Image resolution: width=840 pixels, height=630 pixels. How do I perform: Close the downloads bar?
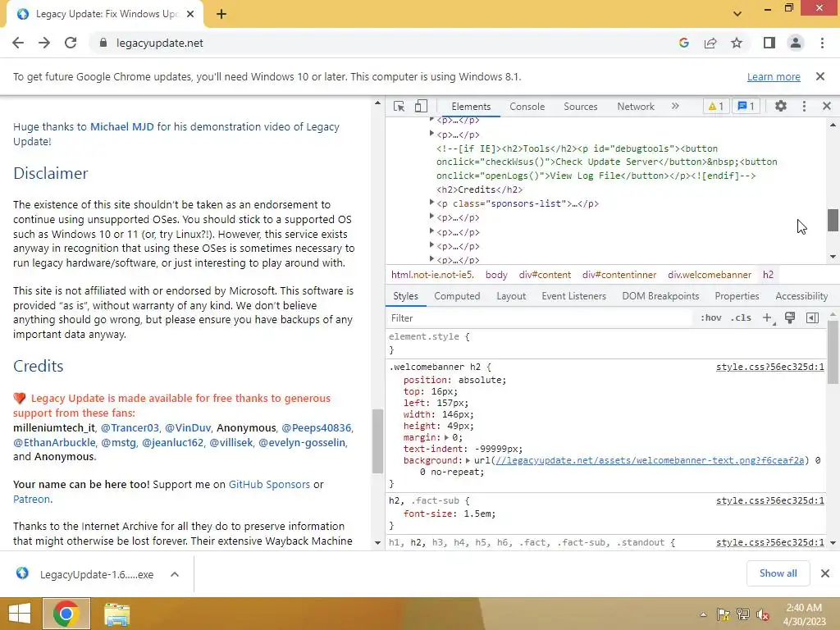point(825,573)
